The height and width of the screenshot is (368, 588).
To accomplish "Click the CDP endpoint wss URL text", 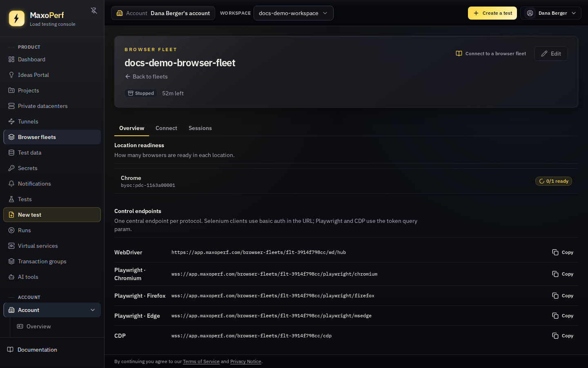I will coord(252,336).
